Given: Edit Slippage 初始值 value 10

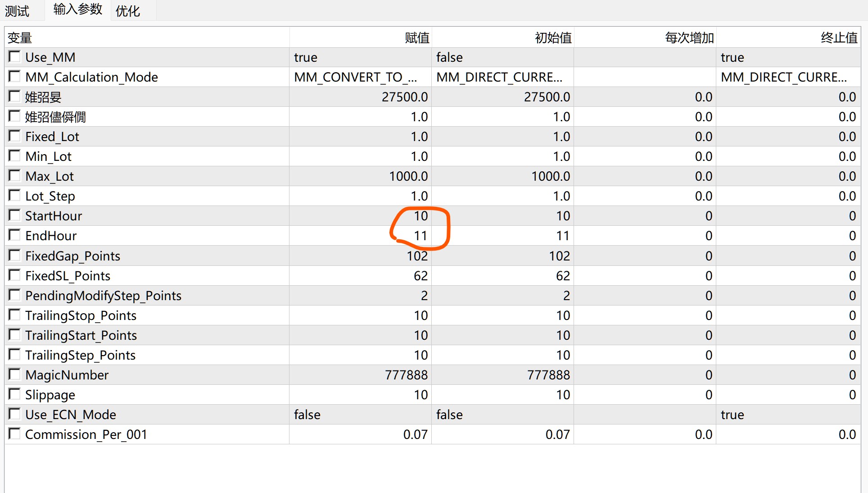Looking at the screenshot, I should [563, 395].
